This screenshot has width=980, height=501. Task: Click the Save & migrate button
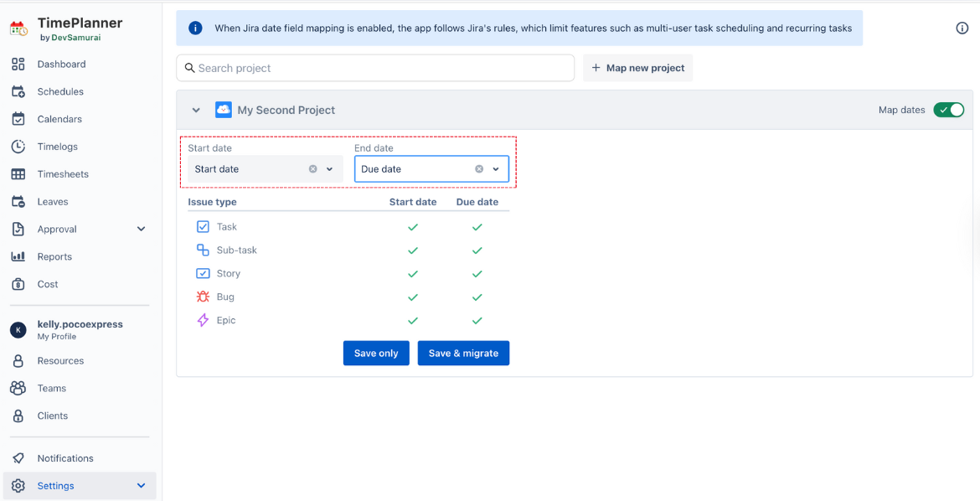tap(463, 354)
